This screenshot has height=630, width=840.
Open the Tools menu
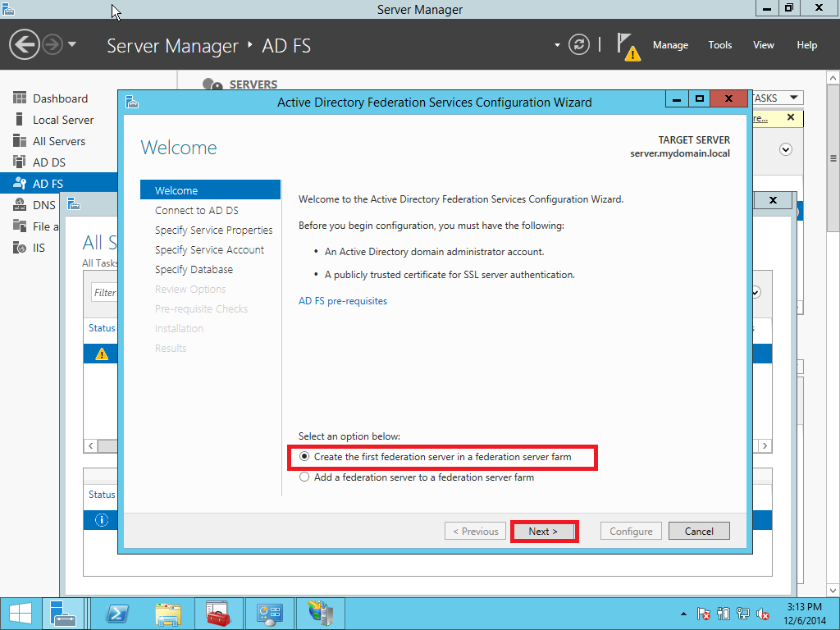tap(719, 44)
